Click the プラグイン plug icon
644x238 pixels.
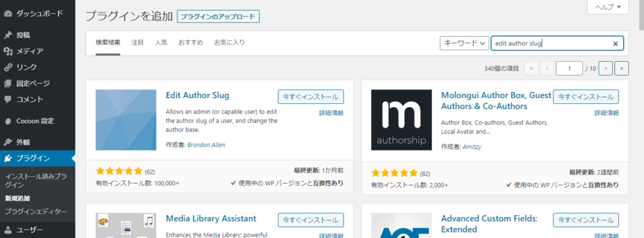click(x=8, y=159)
